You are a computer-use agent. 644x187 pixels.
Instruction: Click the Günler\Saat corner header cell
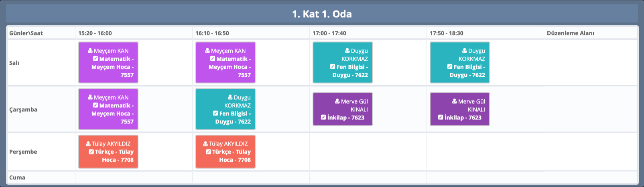click(26, 33)
